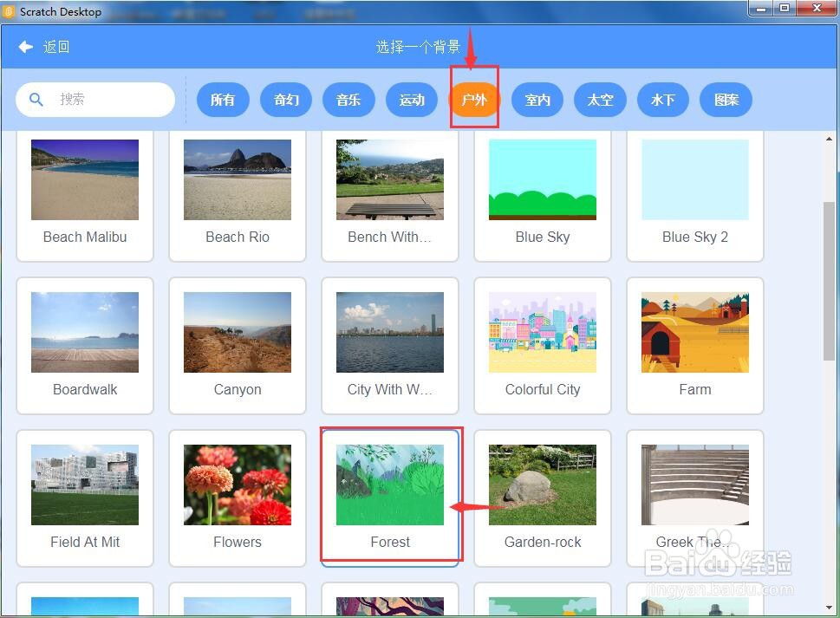Choose the Forest backdrop thumbnail

click(390, 485)
